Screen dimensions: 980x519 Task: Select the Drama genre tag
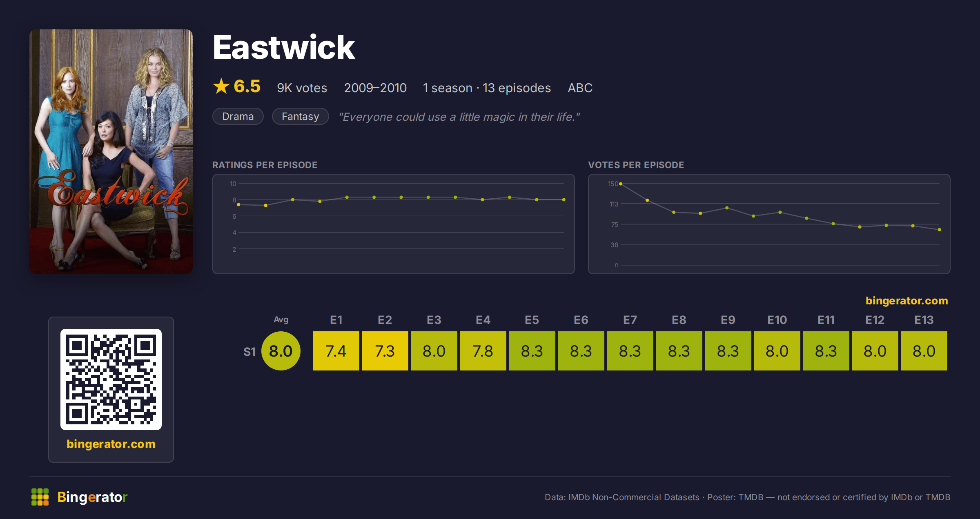click(238, 116)
